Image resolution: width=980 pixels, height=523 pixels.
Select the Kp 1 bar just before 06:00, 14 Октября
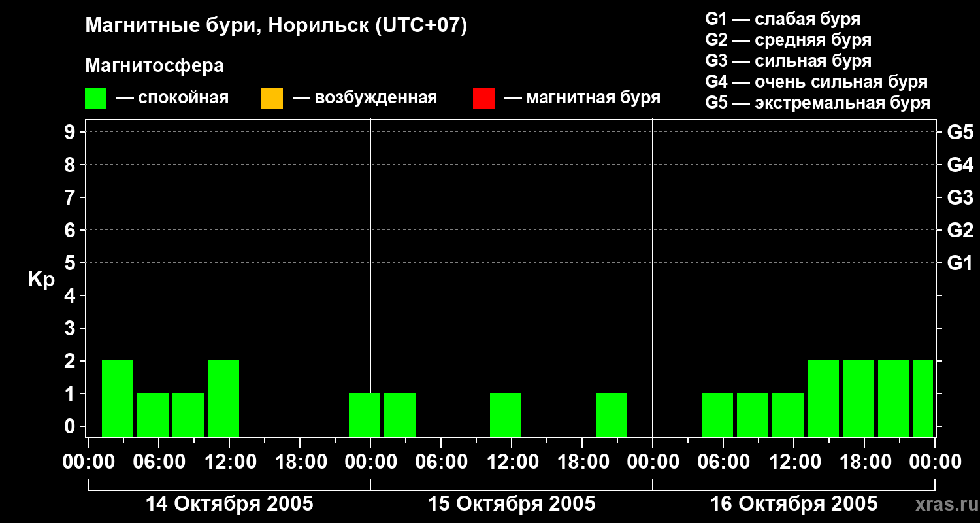pyautogui.click(x=153, y=414)
